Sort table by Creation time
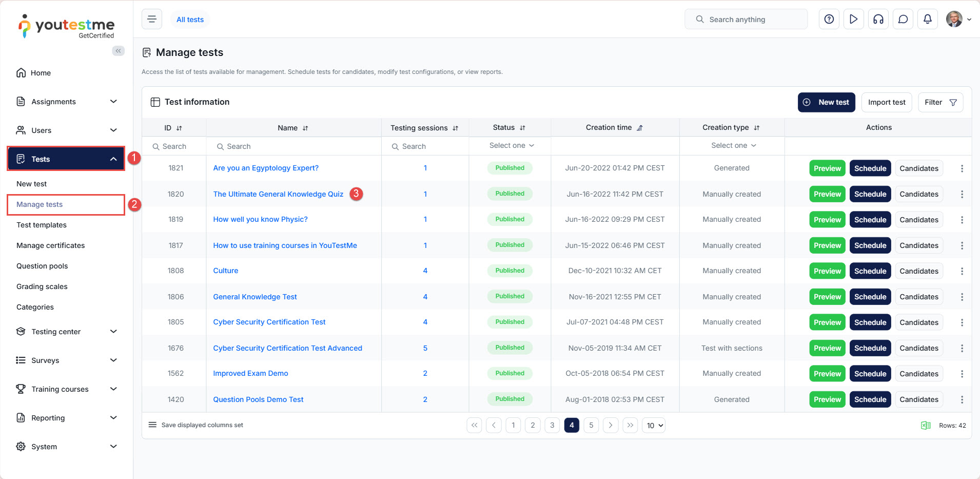Image resolution: width=980 pixels, height=479 pixels. 639,128
